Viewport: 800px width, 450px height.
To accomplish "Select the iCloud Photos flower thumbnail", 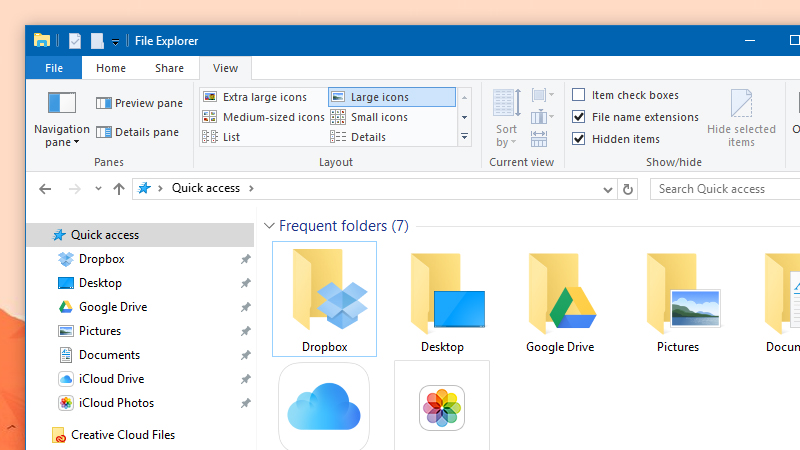I will 442,407.
